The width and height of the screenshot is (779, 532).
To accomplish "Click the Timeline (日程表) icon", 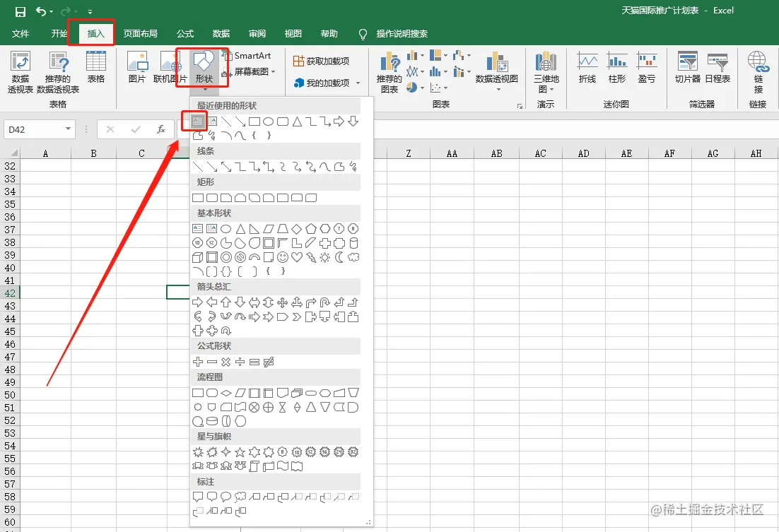I will point(717,67).
